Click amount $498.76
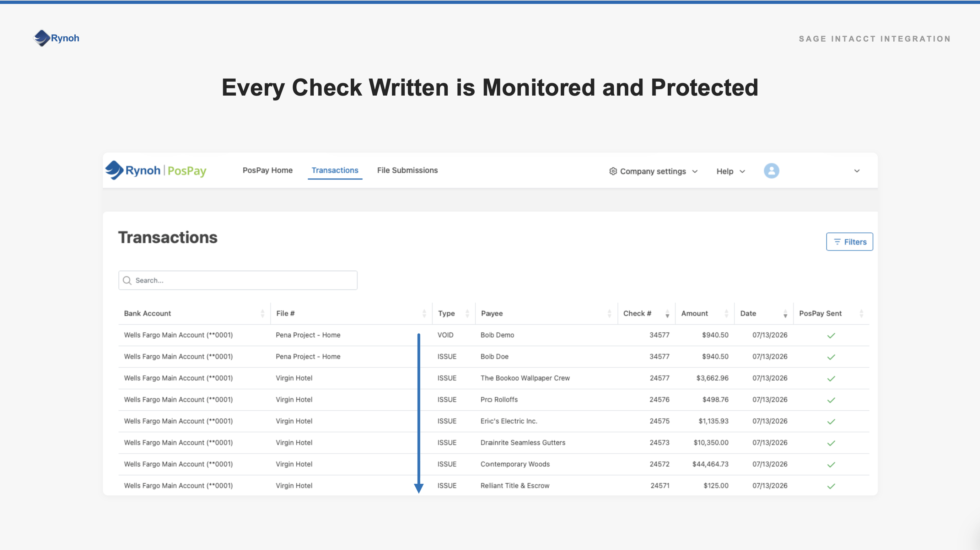980x550 pixels. (x=715, y=399)
